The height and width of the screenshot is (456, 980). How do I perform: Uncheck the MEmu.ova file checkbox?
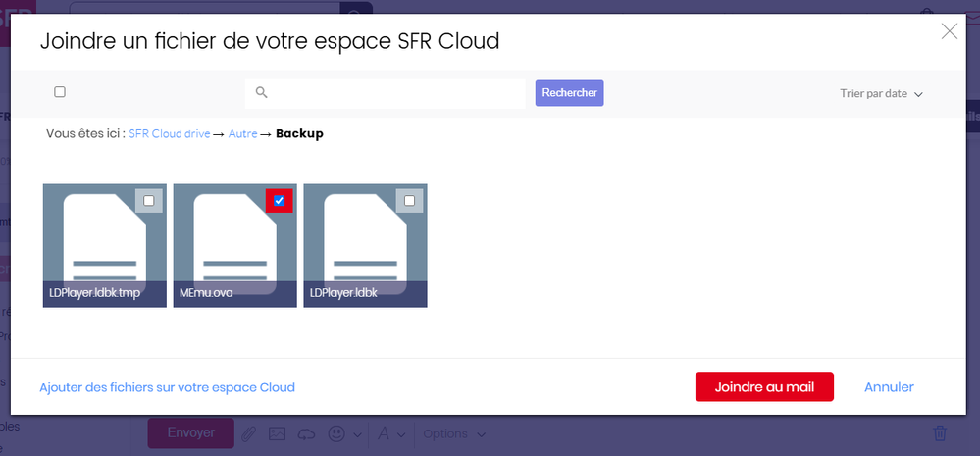click(280, 201)
